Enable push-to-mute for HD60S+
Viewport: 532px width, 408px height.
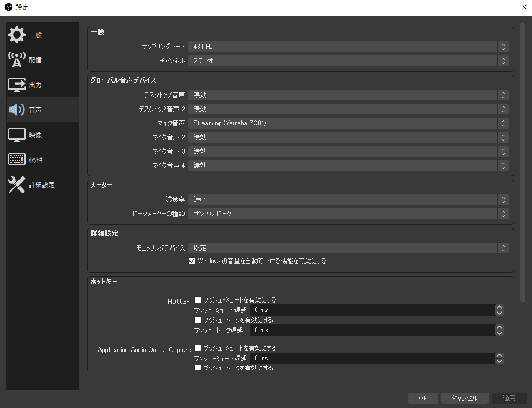[x=198, y=299]
